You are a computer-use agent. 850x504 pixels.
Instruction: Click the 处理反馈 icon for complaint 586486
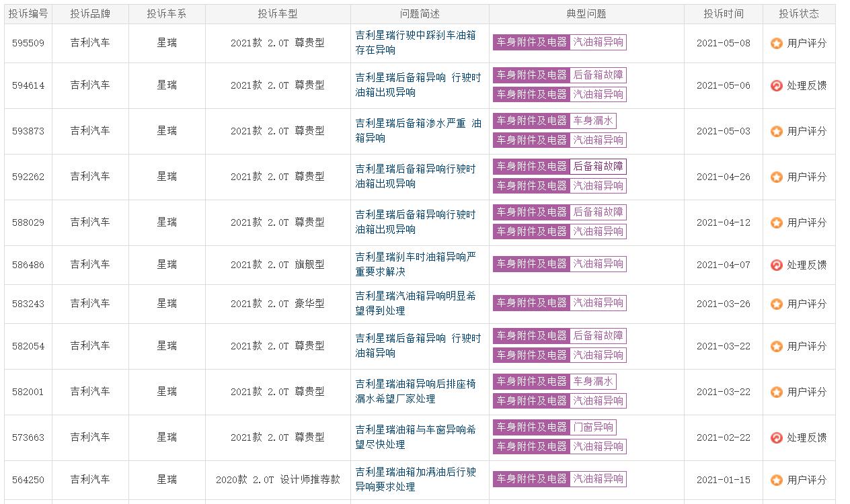coord(777,265)
